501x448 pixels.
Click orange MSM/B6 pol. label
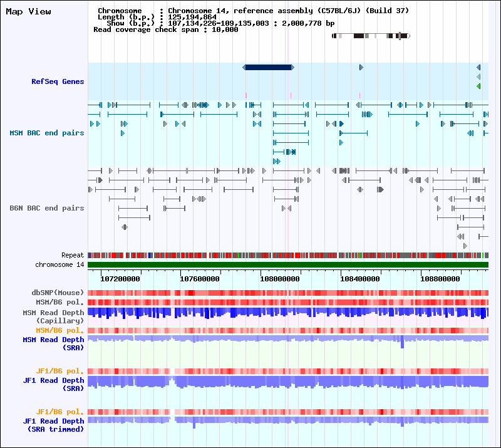pyautogui.click(x=59, y=330)
